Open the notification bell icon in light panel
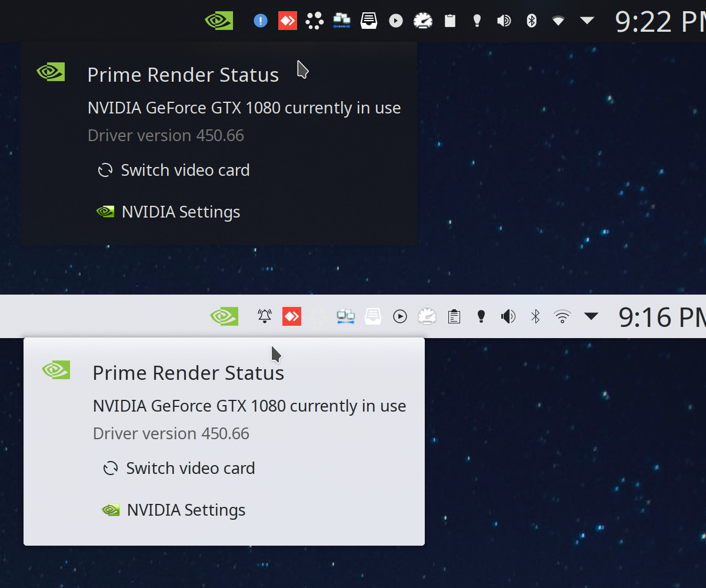The image size is (706, 588). click(x=265, y=317)
